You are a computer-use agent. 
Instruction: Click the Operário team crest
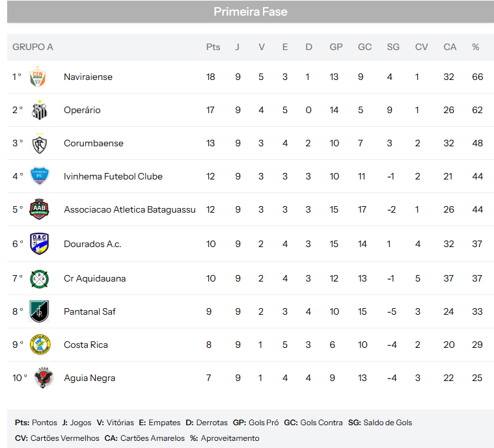39,110
